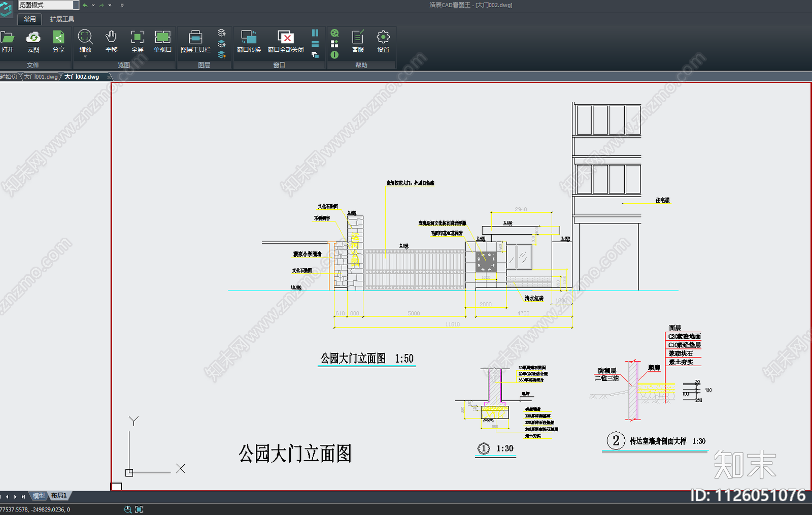This screenshot has height=515, width=812.
Task: Click the redo arrow in title bar
Action: click(x=101, y=5)
